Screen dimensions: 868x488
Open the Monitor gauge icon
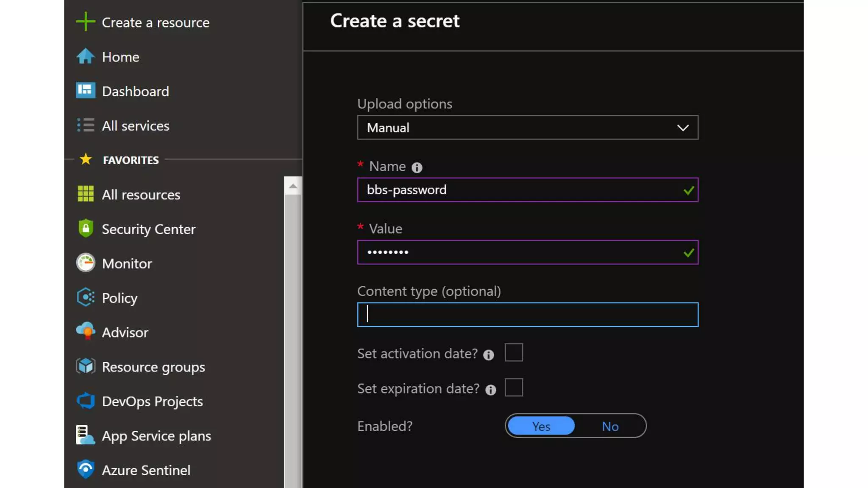pyautogui.click(x=85, y=263)
